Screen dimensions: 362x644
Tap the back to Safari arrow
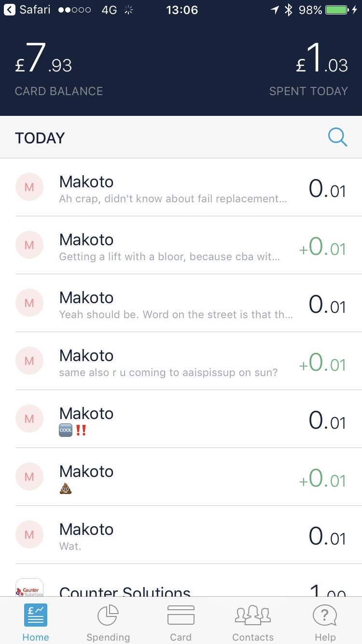click(x=10, y=10)
